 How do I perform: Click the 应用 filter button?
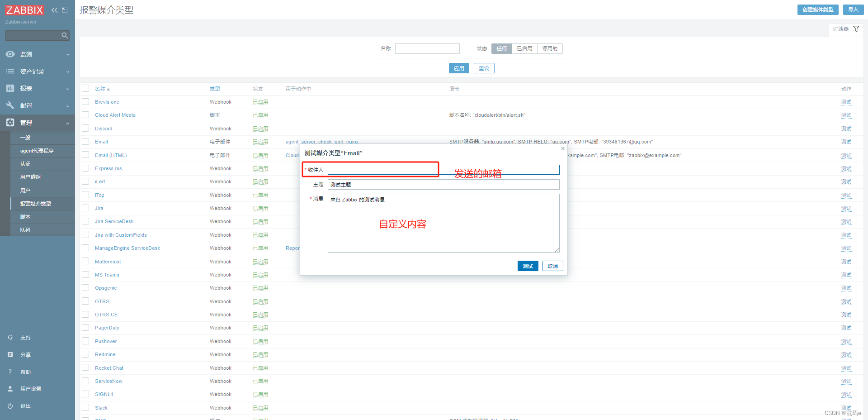(459, 68)
